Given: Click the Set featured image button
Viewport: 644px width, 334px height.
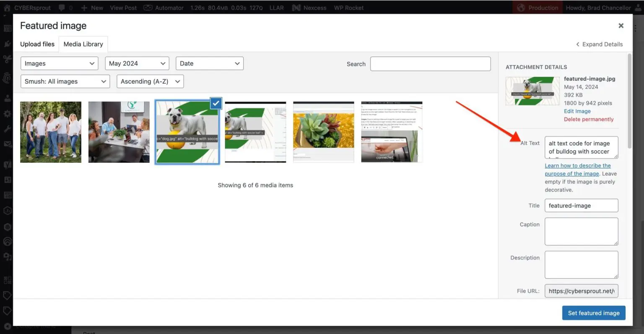Looking at the screenshot, I should 593,313.
